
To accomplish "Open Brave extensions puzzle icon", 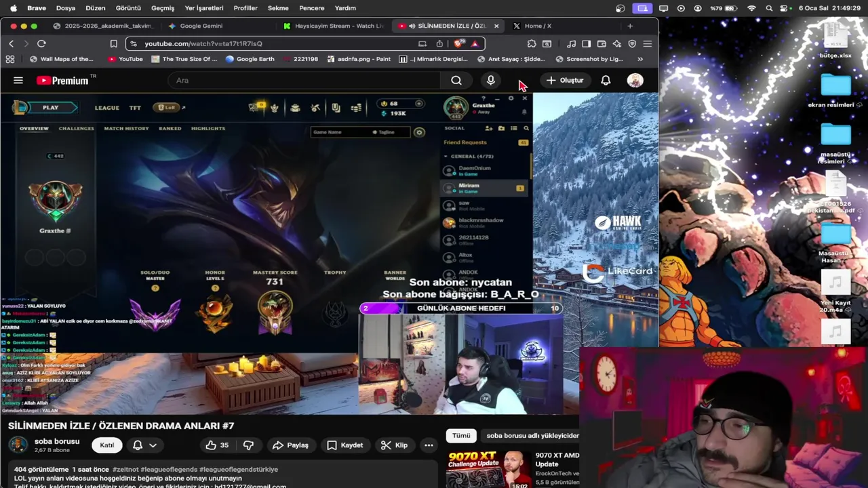I will 532,43.
